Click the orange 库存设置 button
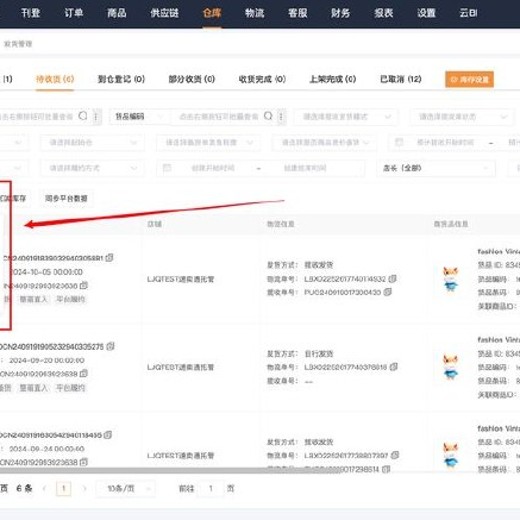 469,80
